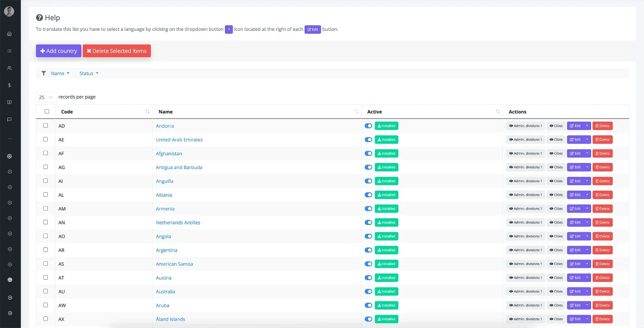Open the Netherlands Antilles link
This screenshot has width=644, height=328.
[x=178, y=223]
